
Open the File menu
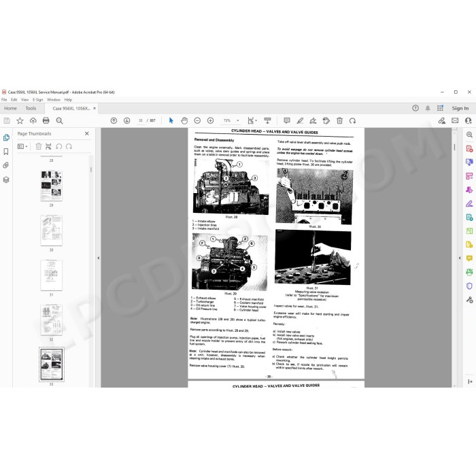click(x=4, y=99)
